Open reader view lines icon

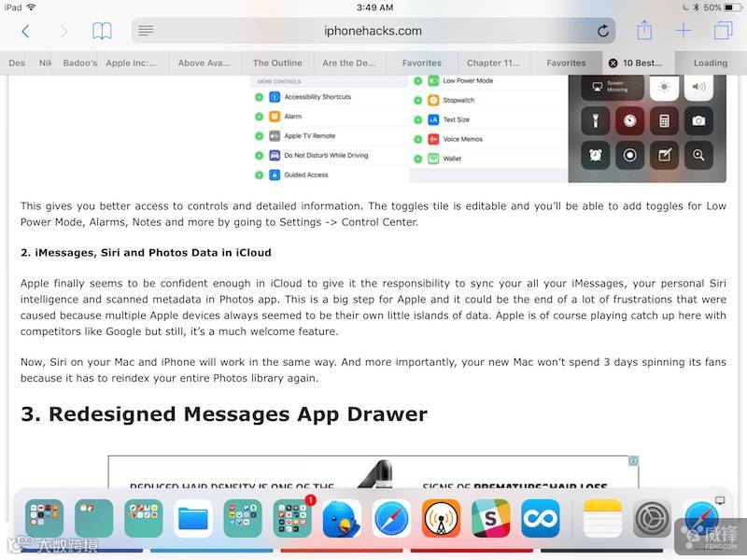pyautogui.click(x=146, y=31)
